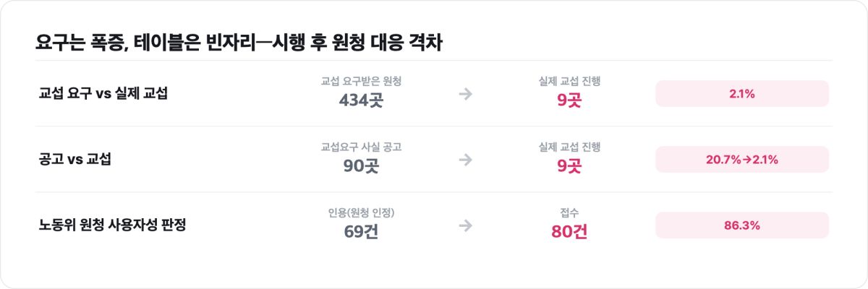The width and height of the screenshot is (868, 289).
Task: Click the 90곳 figure
Action: point(361,166)
